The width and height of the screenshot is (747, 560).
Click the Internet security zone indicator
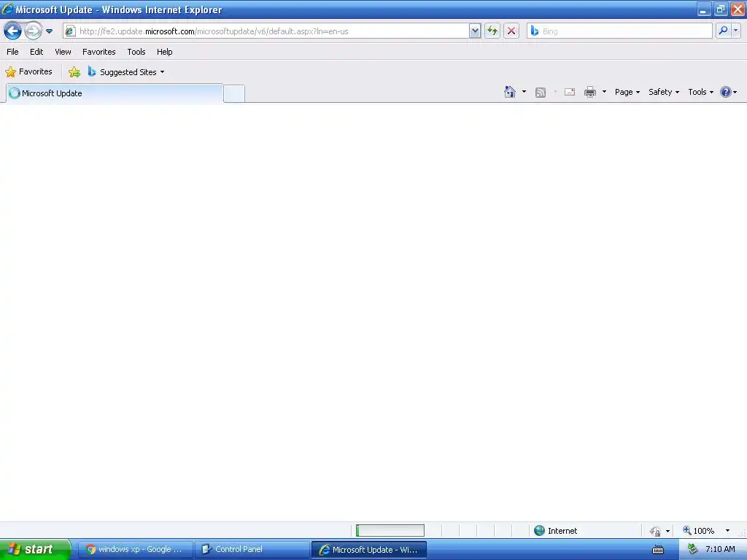pos(555,531)
